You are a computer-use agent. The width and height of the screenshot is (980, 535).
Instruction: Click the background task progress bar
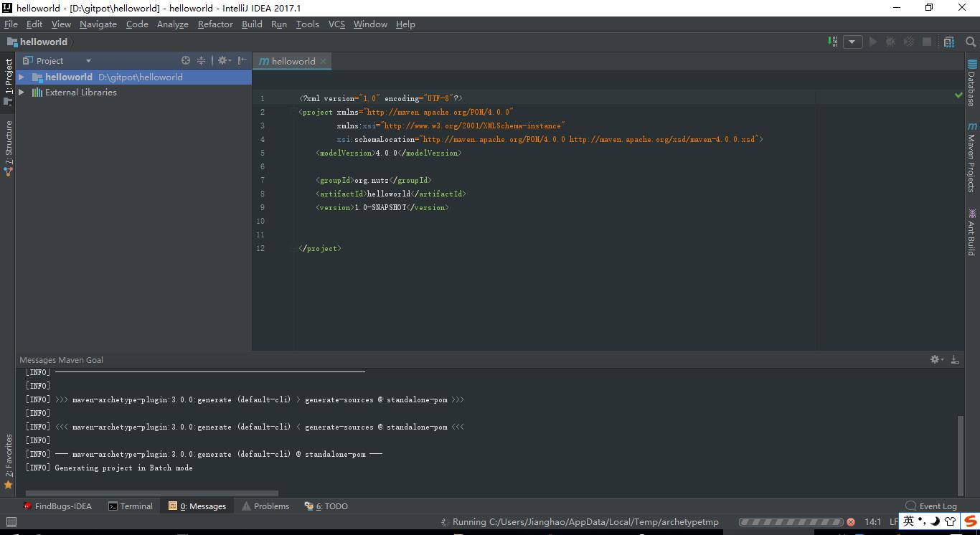tap(791, 522)
